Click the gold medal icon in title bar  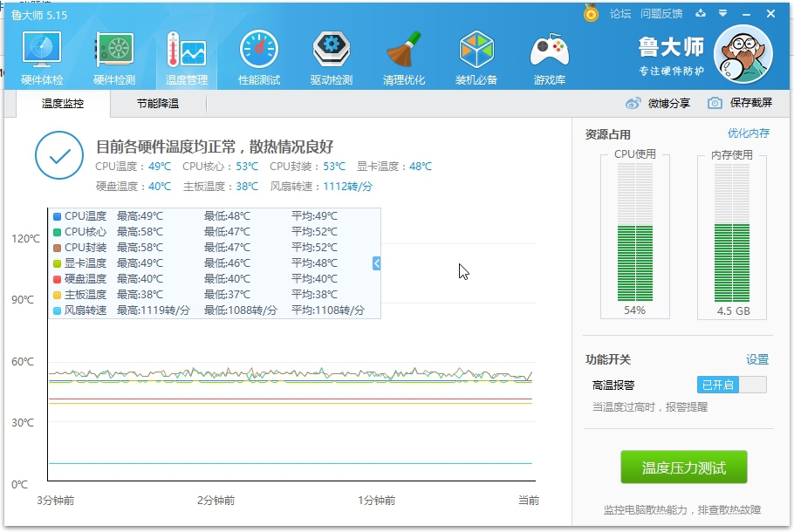pos(591,13)
